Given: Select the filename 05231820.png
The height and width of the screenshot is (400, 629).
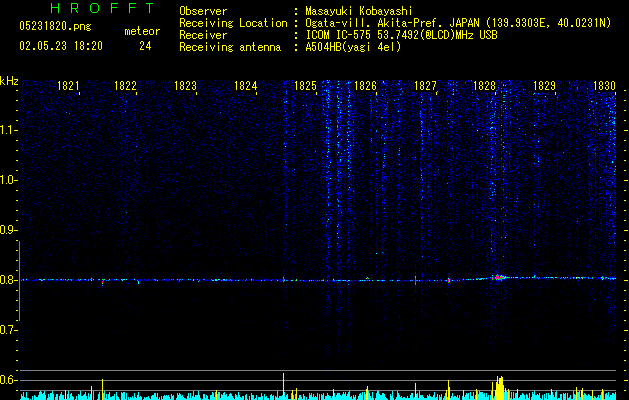Looking at the screenshot, I should pos(55,27).
